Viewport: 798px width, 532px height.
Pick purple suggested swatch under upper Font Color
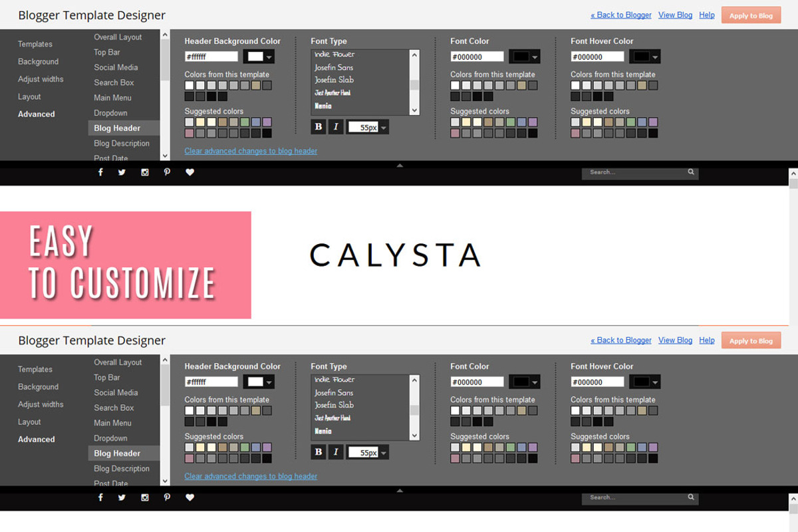(533, 122)
